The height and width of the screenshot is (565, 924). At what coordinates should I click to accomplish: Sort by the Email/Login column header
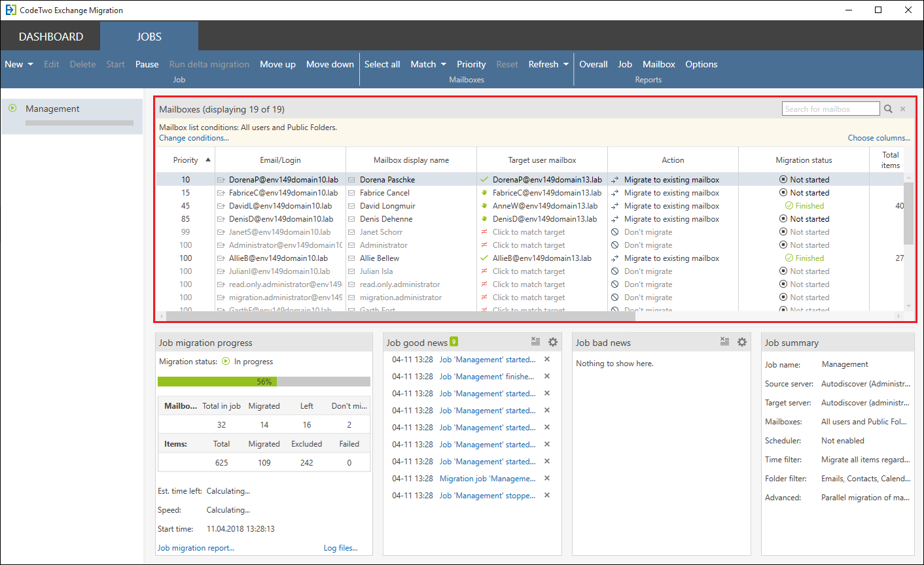pos(280,160)
